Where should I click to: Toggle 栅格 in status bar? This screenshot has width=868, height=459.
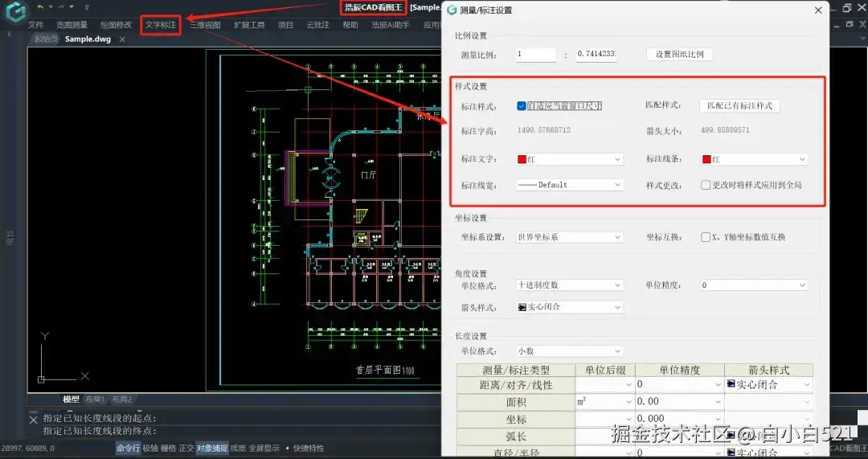(x=168, y=448)
